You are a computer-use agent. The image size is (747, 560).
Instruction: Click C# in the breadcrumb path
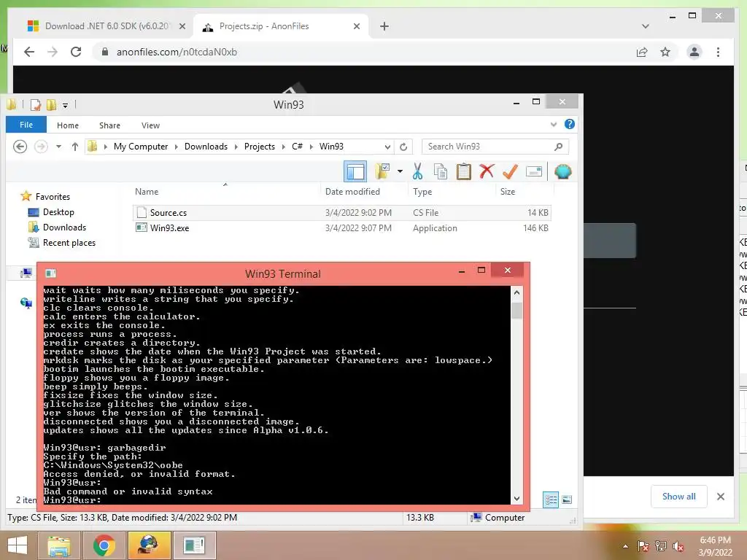[x=298, y=147]
